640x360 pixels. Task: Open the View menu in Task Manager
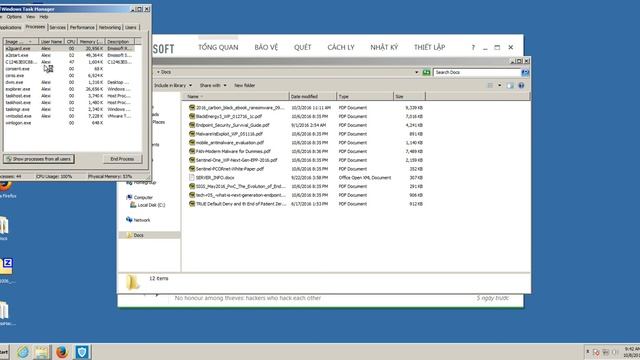[31, 17]
